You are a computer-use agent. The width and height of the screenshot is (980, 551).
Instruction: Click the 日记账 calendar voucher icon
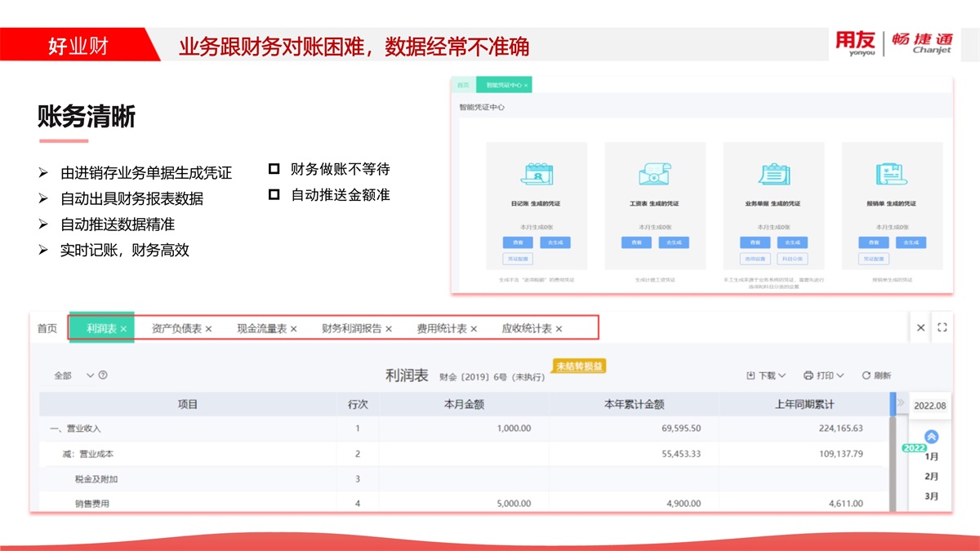point(537,174)
